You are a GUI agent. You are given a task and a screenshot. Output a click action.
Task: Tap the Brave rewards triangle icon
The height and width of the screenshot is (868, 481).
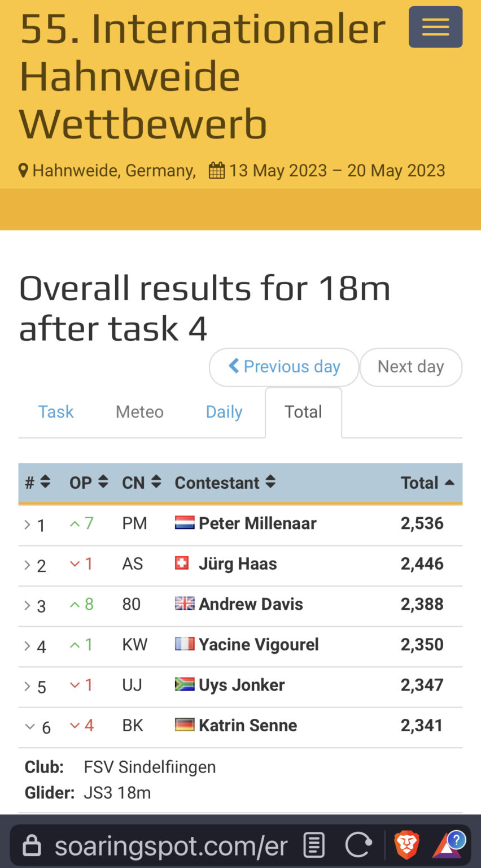(448, 845)
